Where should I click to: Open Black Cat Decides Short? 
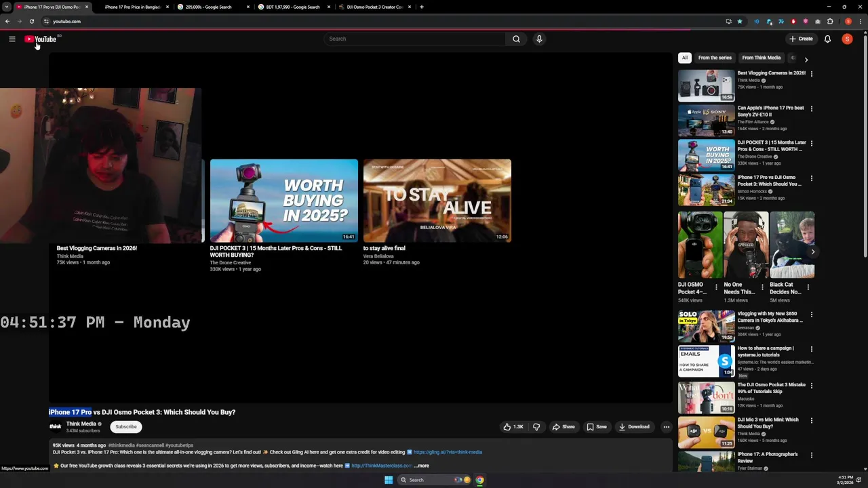[792, 245]
